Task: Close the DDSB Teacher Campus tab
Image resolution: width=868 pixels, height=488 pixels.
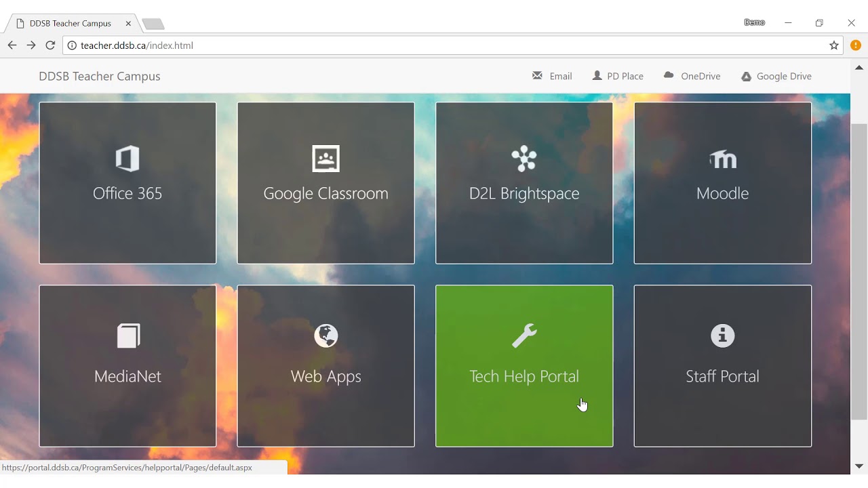Action: tap(128, 23)
